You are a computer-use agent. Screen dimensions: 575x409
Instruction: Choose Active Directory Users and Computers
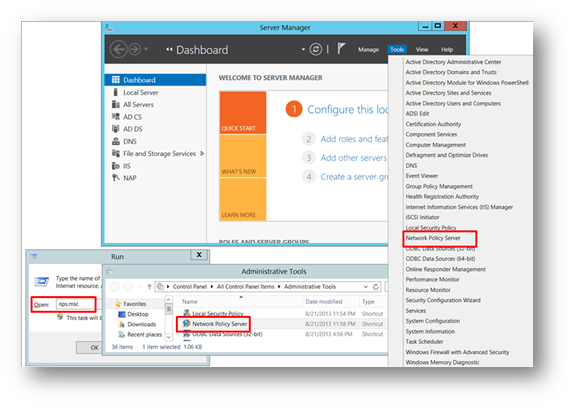[x=453, y=103]
